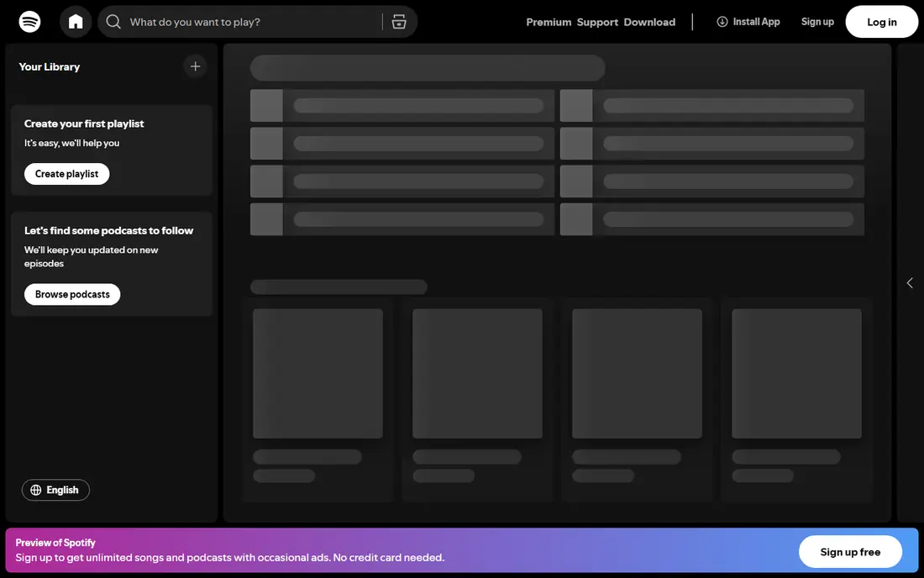Open the Browse icon in search bar
This screenshot has height=578, width=924.
point(399,22)
